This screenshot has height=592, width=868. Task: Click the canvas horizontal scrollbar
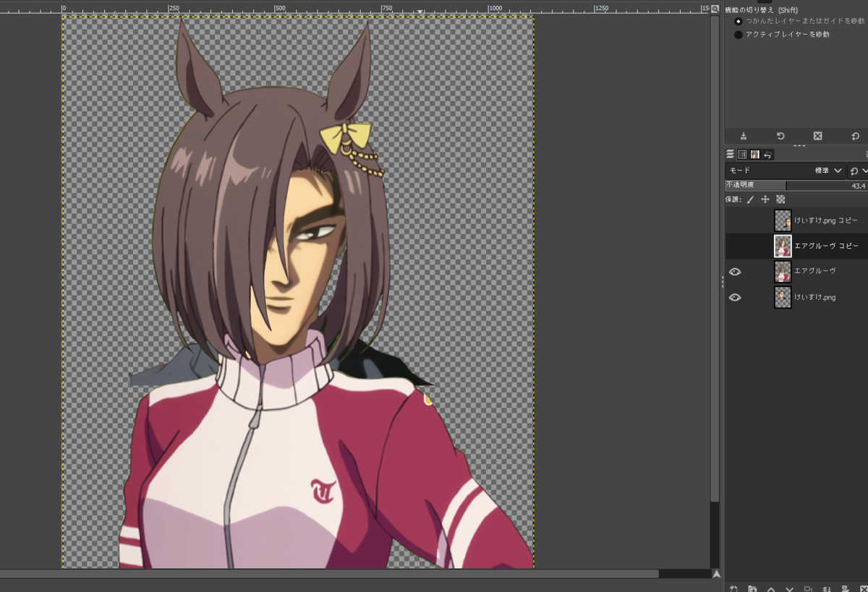[x=329, y=574]
